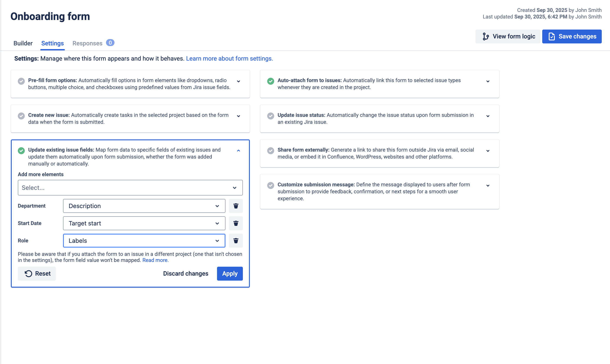Toggle the Pre-fill form options check circle
The width and height of the screenshot is (610, 364).
tap(21, 81)
